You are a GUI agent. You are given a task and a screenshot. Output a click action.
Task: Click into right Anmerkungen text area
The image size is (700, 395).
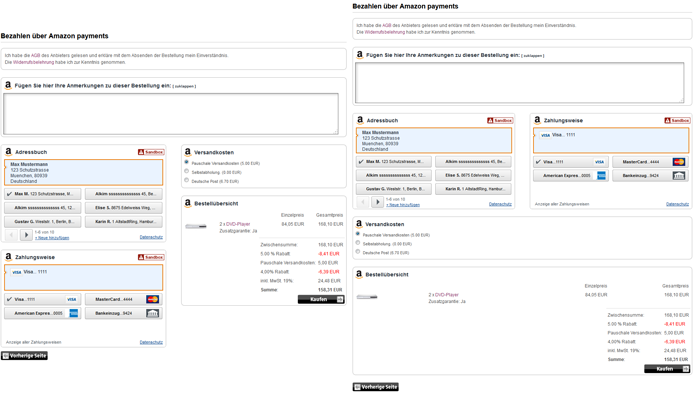520,83
